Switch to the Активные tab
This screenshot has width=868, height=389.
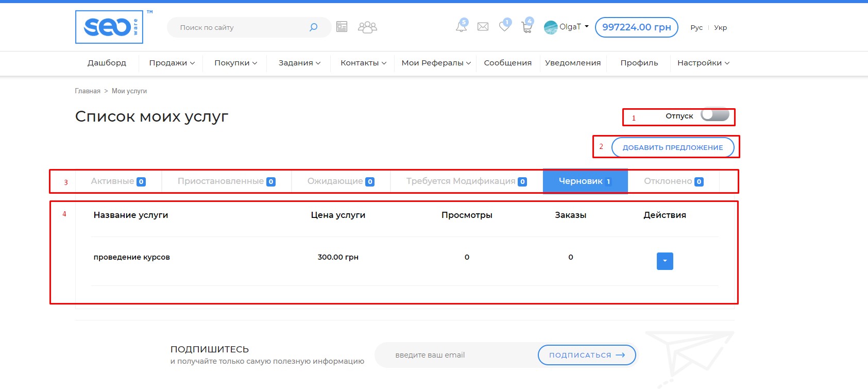tap(118, 181)
